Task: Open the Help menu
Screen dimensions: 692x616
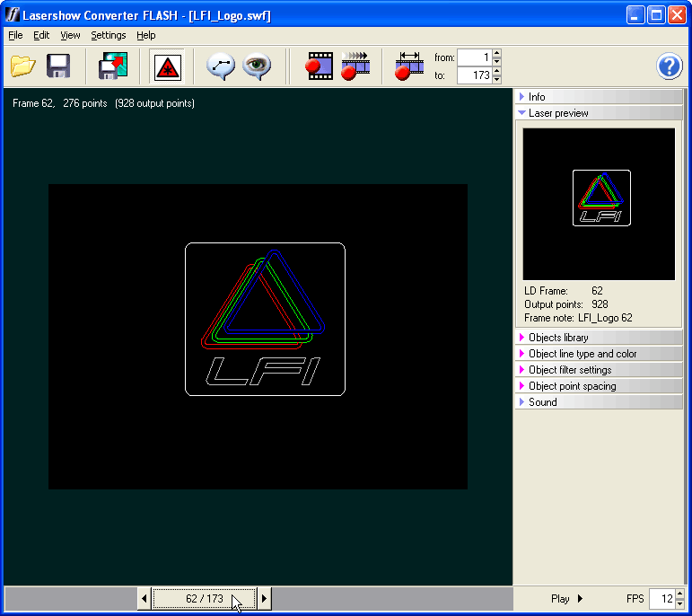Action: [x=146, y=35]
